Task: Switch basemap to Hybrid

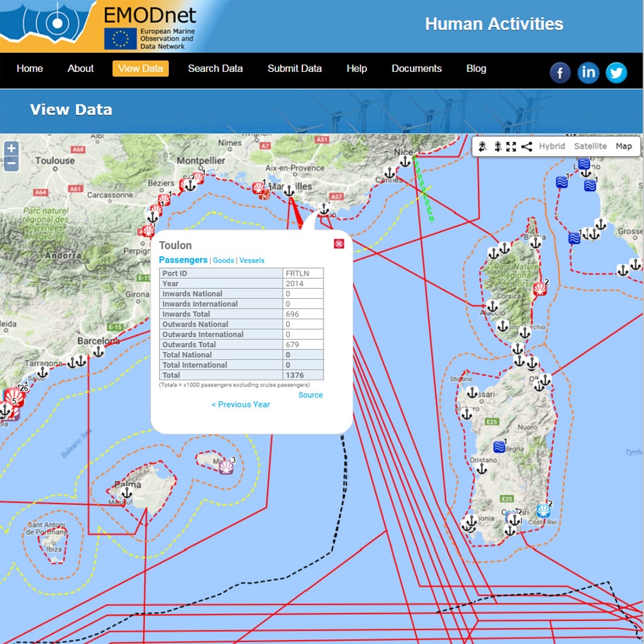Action: click(552, 146)
